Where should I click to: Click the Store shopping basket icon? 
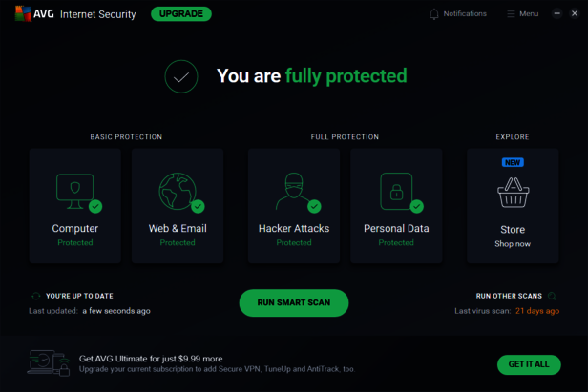coord(513,194)
